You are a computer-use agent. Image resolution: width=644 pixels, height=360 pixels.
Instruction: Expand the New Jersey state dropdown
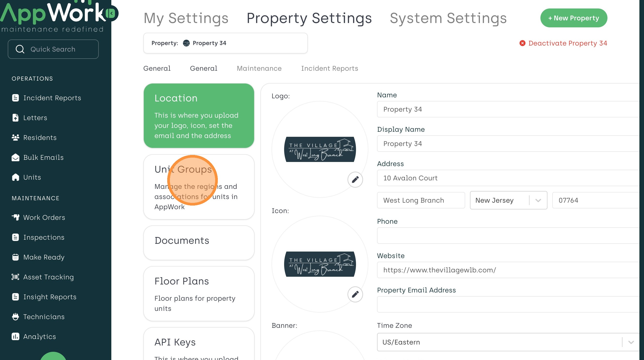[538, 200]
